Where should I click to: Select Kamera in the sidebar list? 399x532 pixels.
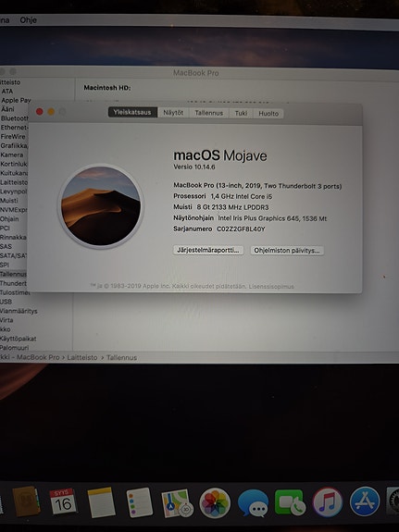12,155
